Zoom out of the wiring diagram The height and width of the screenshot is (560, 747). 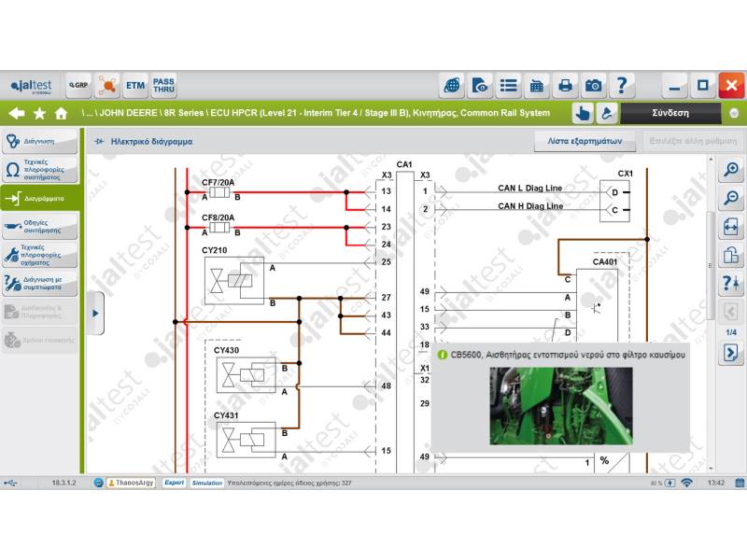click(730, 198)
